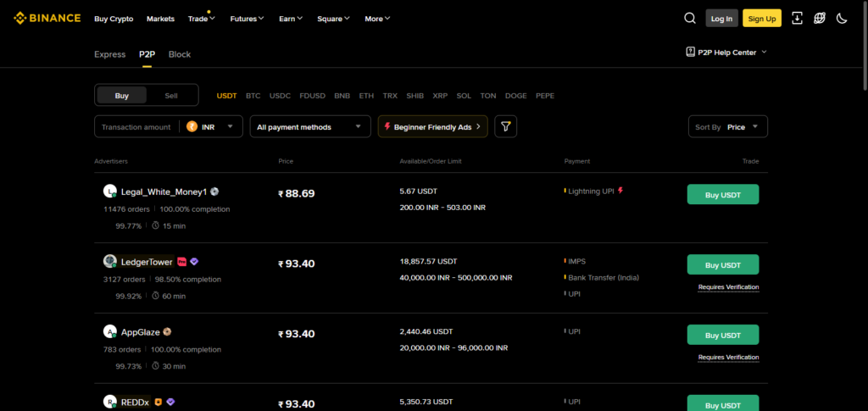
Task: Select the TRX coin tab
Action: (x=390, y=96)
